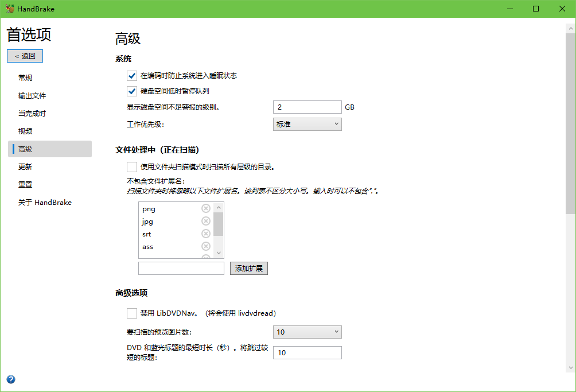Open the 工作优先级 dropdown
The width and height of the screenshot is (576, 392).
307,124
